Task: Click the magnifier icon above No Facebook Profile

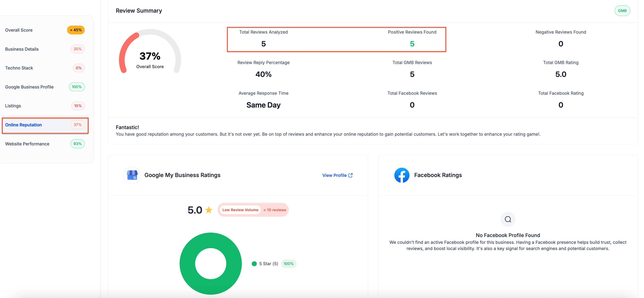Action: click(x=508, y=219)
